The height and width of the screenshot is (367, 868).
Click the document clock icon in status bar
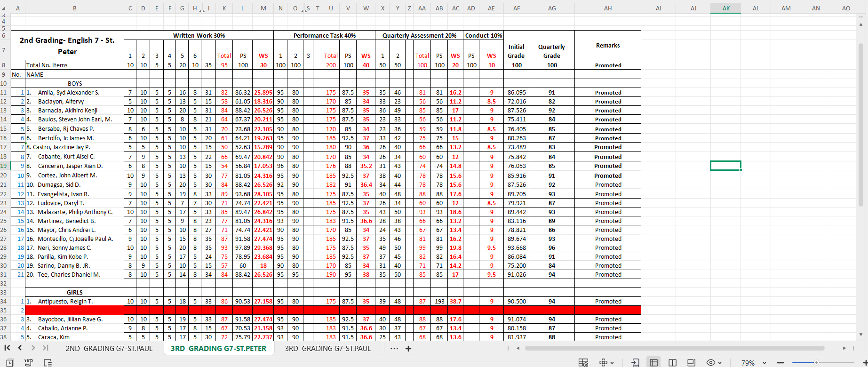[x=10, y=363]
